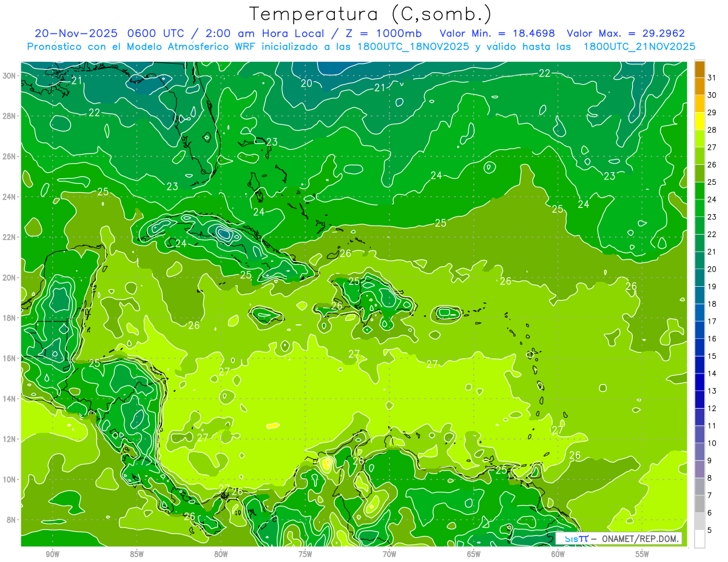This screenshot has height=562, width=728.
Task: Click the dark orange swatch above 31
Action: (699, 69)
